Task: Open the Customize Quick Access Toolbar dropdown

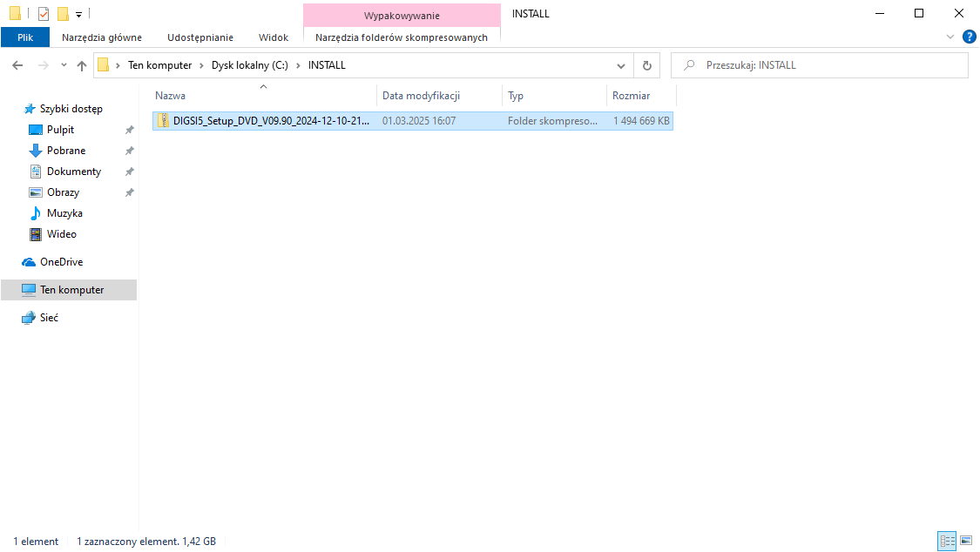Action: click(78, 14)
